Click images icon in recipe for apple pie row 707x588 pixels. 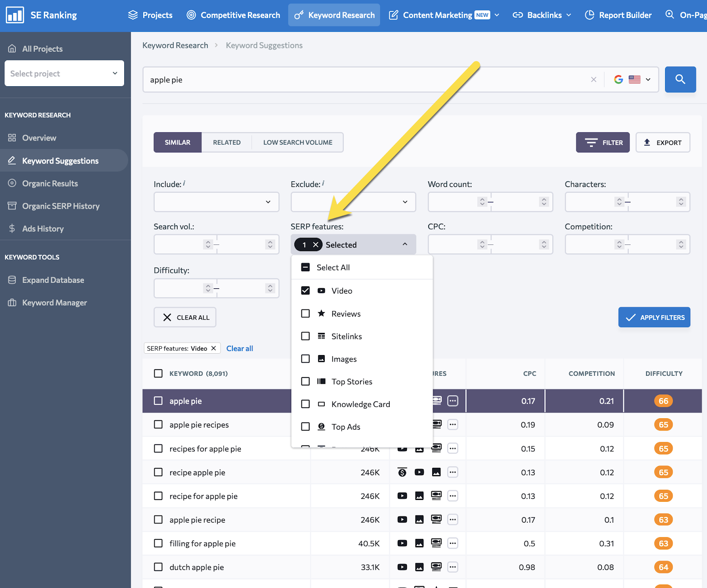pyautogui.click(x=419, y=496)
